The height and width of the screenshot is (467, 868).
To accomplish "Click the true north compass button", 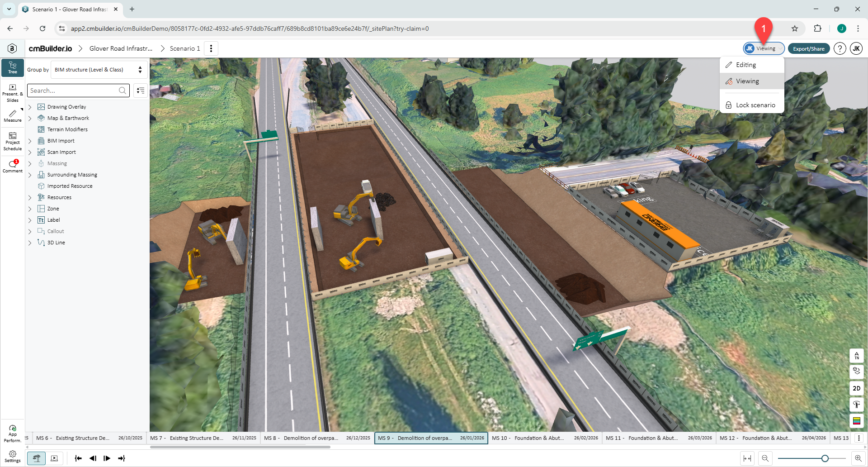I will click(x=857, y=356).
